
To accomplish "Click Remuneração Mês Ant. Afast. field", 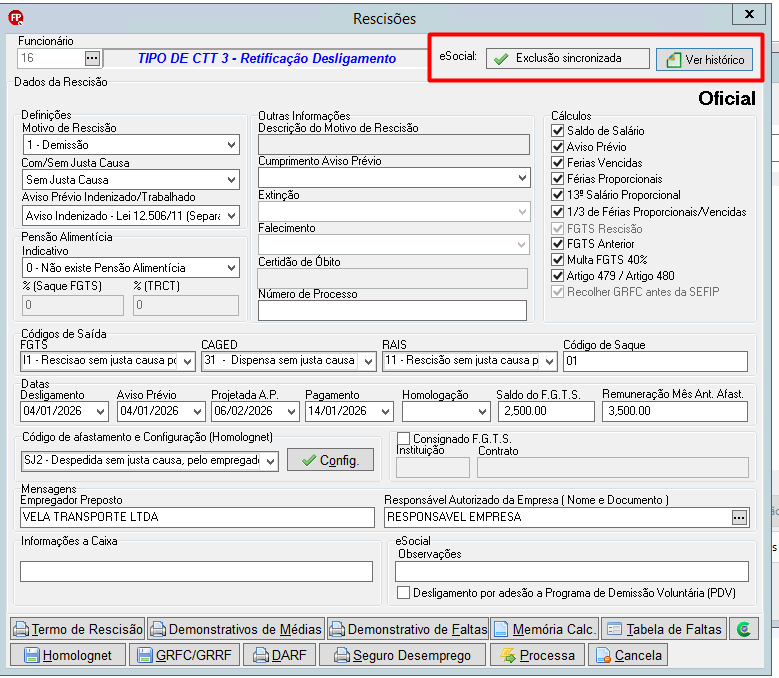I will pos(675,412).
